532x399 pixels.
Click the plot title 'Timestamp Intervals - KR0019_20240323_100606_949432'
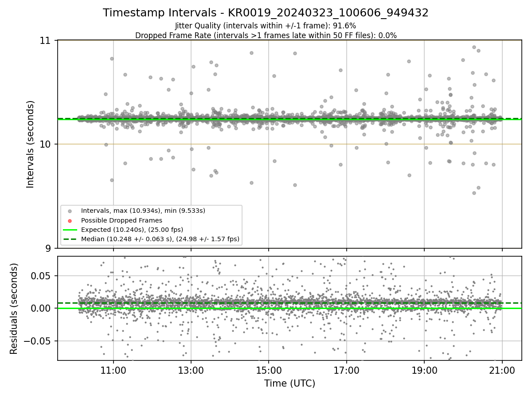click(x=266, y=13)
